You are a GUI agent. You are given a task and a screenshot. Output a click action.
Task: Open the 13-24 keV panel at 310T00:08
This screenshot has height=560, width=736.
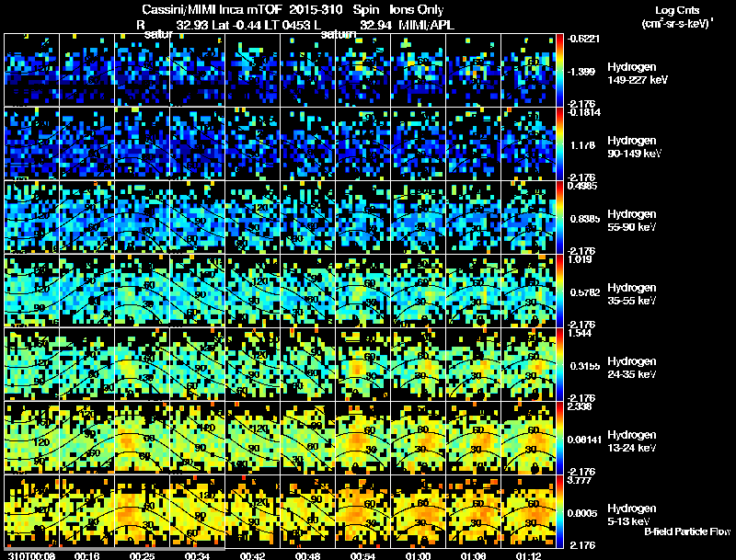[31, 438]
